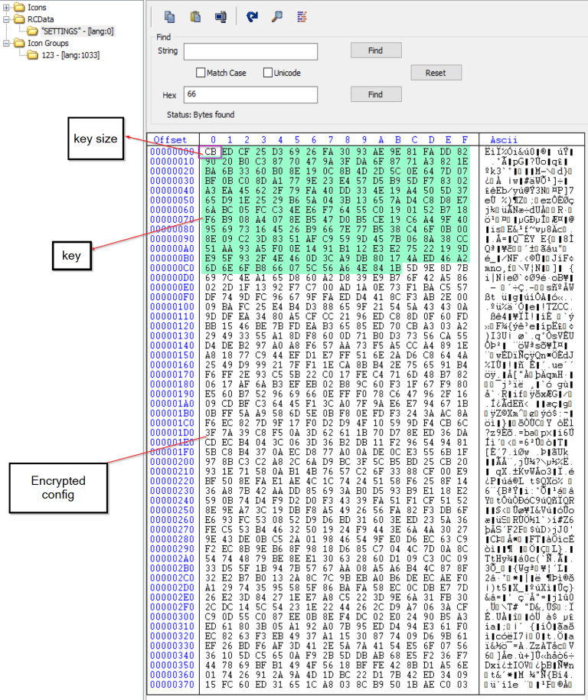588x700 pixels.
Task: Click the blue Undo arrow icon
Action: click(x=252, y=16)
